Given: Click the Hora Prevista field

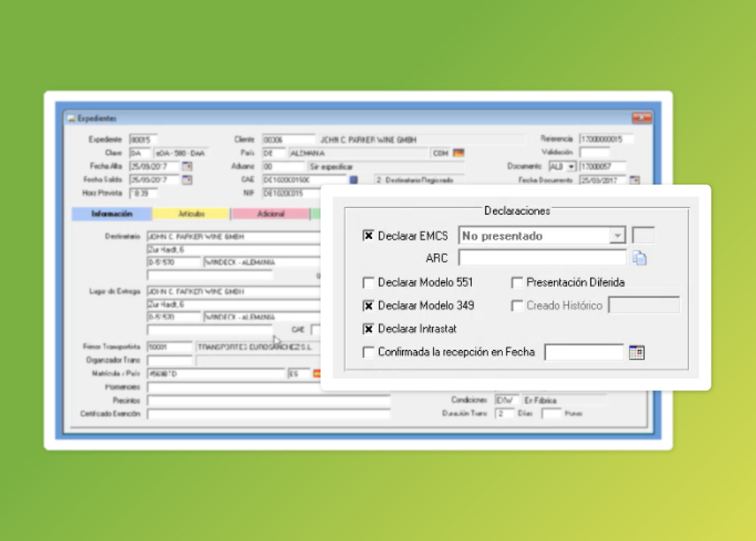Looking at the screenshot, I should [143, 193].
